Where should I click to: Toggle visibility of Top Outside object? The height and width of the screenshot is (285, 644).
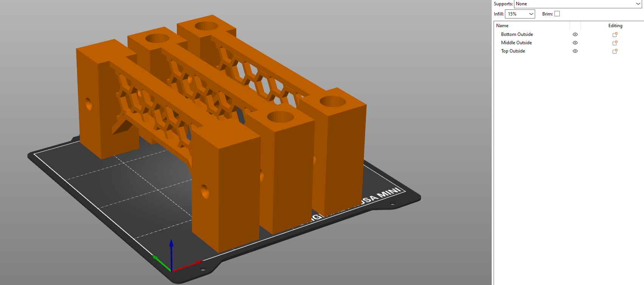(x=575, y=51)
